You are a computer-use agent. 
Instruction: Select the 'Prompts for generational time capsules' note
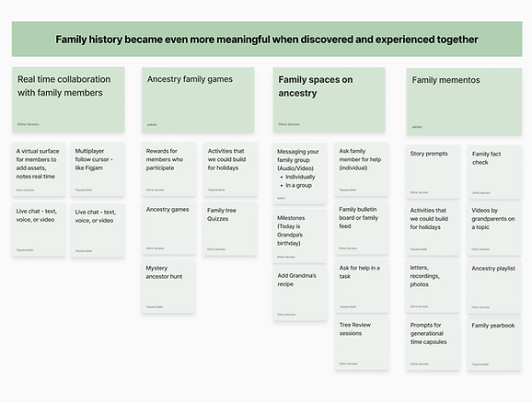433,343
